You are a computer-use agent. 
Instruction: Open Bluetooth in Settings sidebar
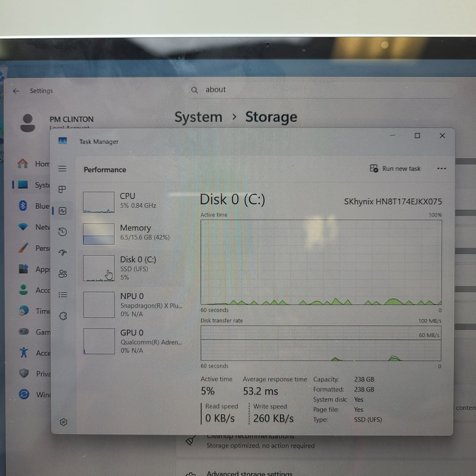[x=34, y=206]
